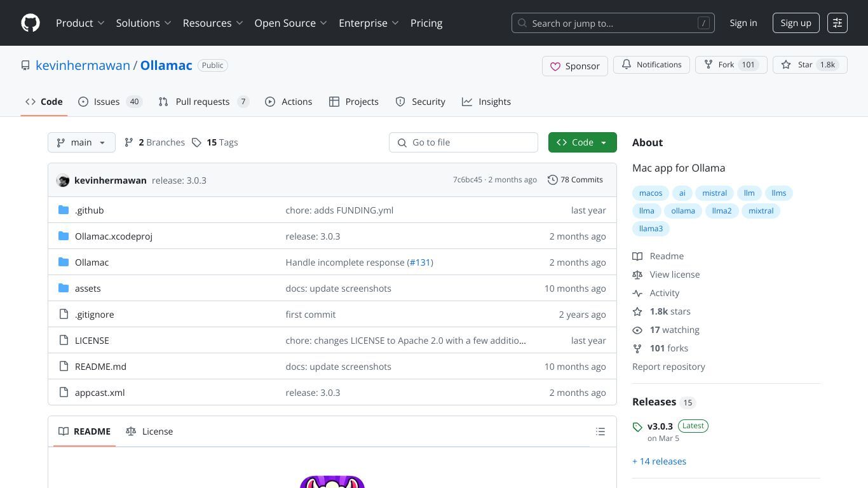Click the assets folder icon
The width and height of the screenshot is (868, 488).
click(x=64, y=288)
